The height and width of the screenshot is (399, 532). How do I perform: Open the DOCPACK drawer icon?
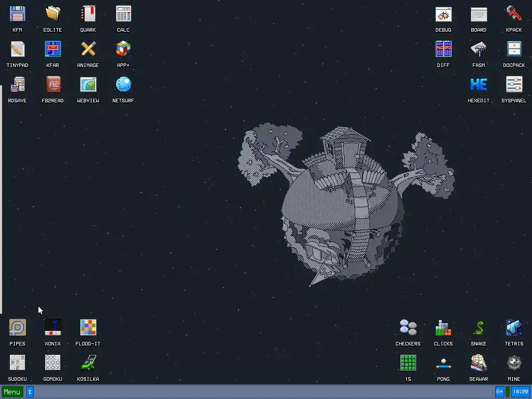pos(514,49)
